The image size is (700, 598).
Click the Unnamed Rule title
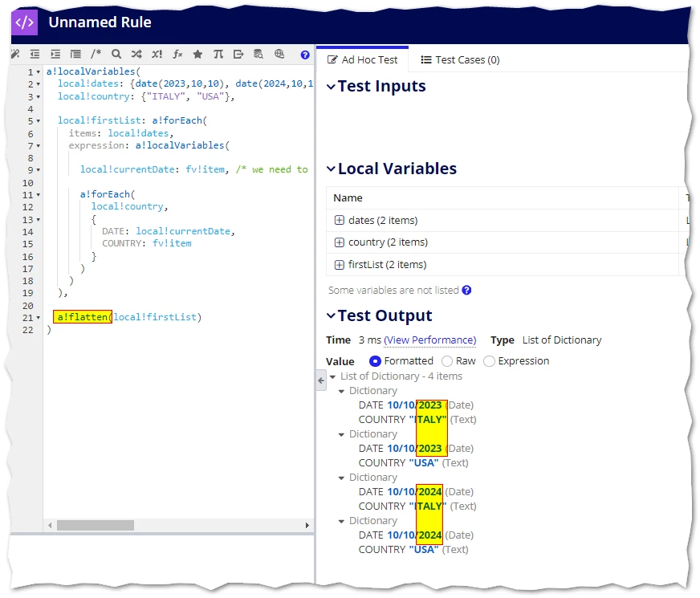pos(100,22)
